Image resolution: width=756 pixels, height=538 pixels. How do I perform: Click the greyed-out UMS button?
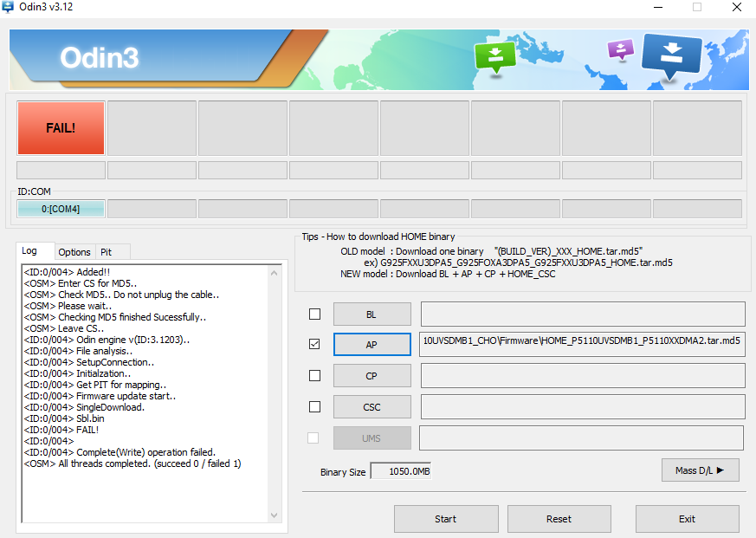[x=372, y=438]
